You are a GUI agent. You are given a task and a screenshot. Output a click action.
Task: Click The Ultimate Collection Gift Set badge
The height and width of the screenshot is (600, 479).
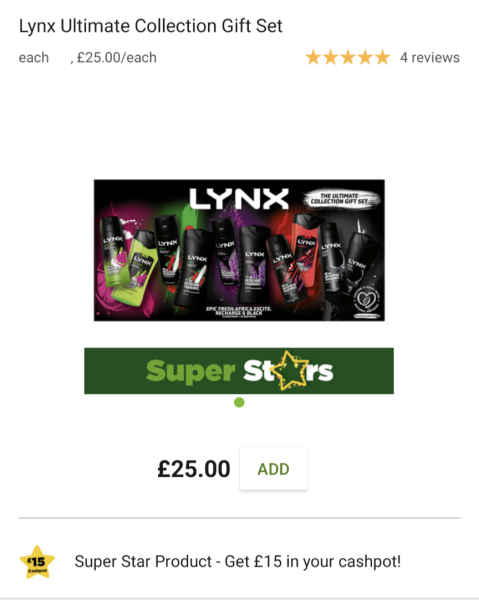coord(340,199)
